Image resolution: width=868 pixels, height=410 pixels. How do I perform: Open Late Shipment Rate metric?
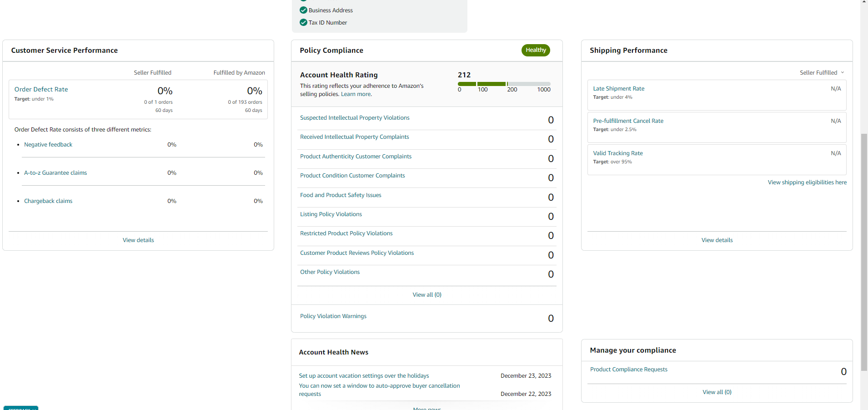click(x=618, y=89)
